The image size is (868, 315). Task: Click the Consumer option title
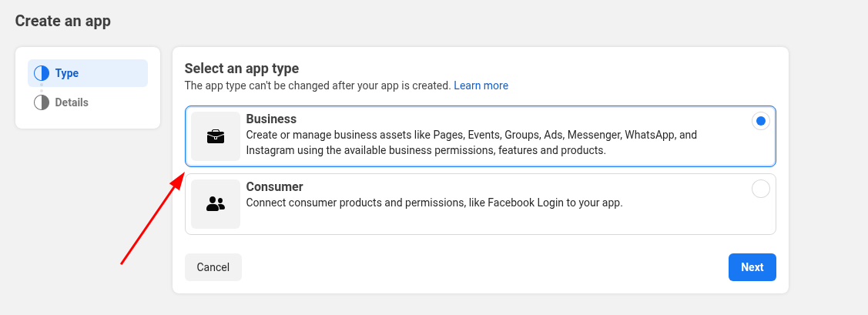point(274,186)
